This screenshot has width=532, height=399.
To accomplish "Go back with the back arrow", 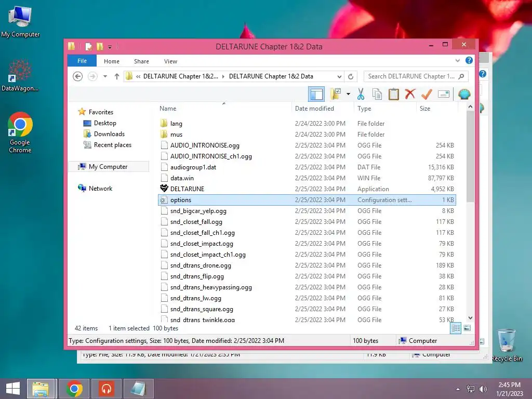I will pyautogui.click(x=78, y=76).
